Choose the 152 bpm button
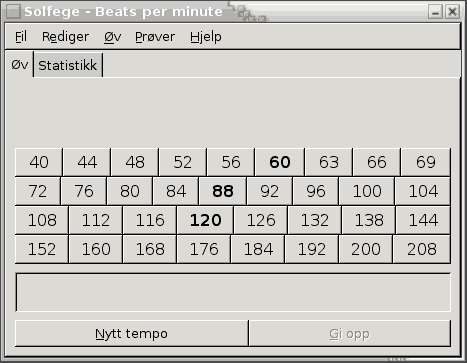The image size is (467, 363). [42, 249]
